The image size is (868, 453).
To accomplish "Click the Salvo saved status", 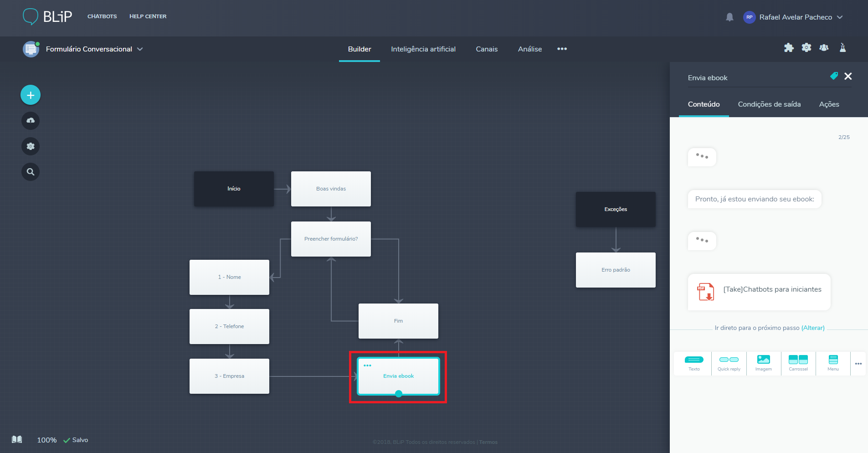I will click(x=76, y=440).
